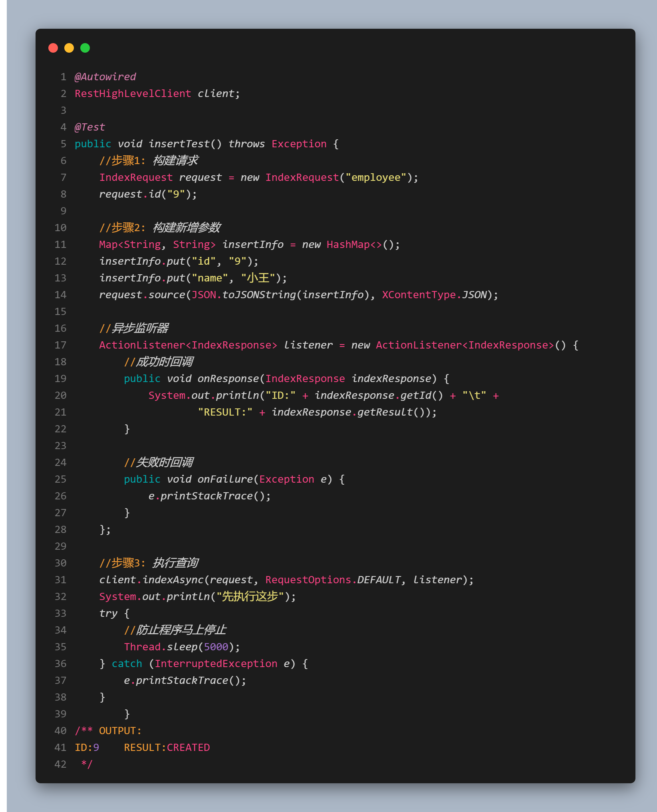Image resolution: width=657 pixels, height=812 pixels.
Task: Click "先执行这步" string on line 32
Action: click(250, 596)
